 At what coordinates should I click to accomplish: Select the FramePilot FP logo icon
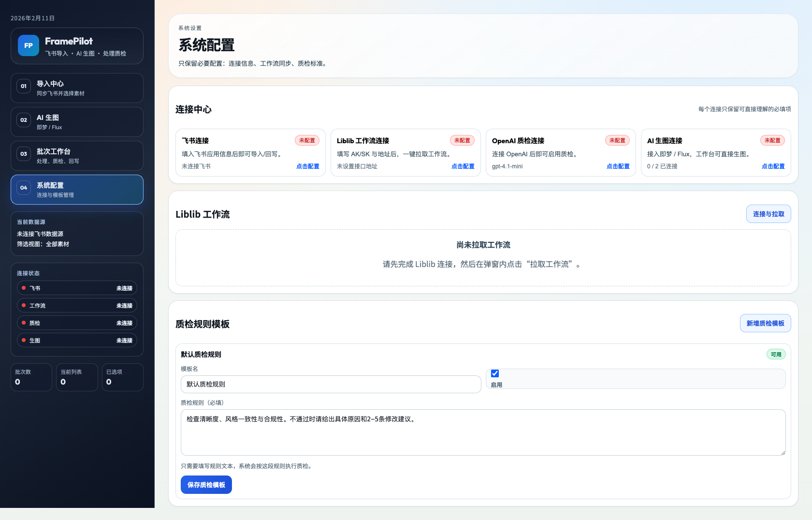coord(29,45)
